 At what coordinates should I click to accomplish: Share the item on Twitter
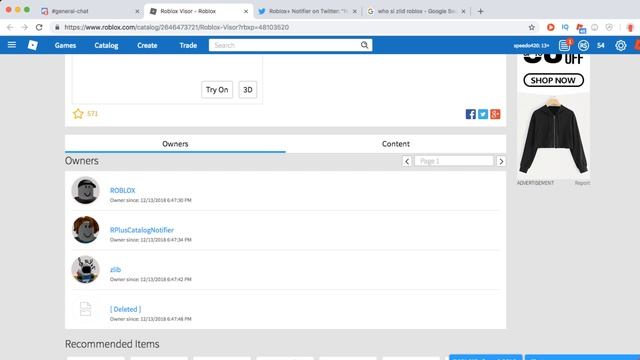tap(483, 114)
